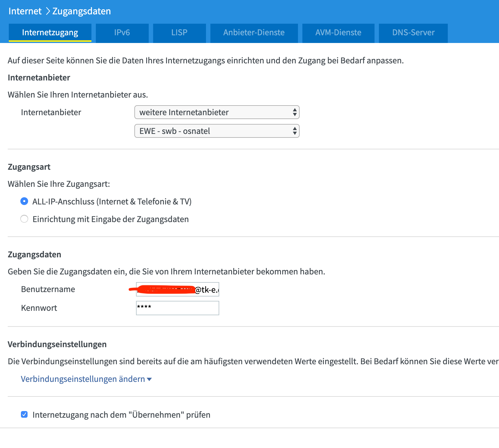Focus the Kennwort password field
Image resolution: width=499 pixels, height=448 pixels.
(x=177, y=308)
